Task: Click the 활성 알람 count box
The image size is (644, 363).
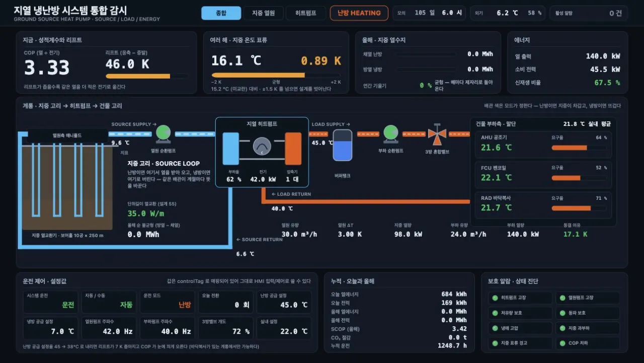Action: [x=589, y=13]
